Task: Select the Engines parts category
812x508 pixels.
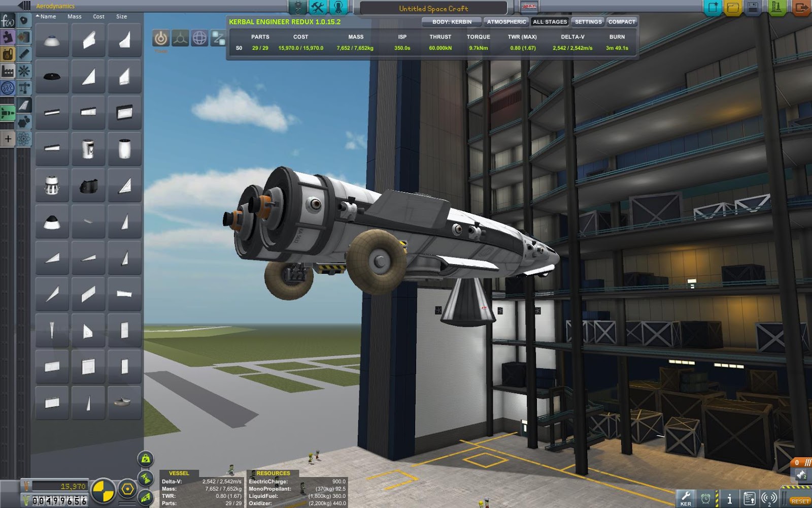Action: click(24, 54)
